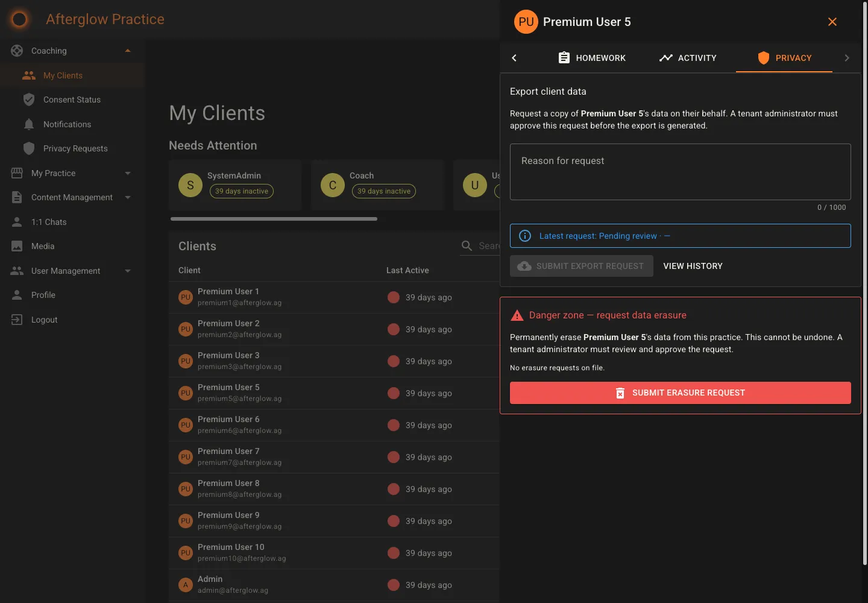Open Privacy Requests menu item
The image size is (868, 603).
click(72, 148)
